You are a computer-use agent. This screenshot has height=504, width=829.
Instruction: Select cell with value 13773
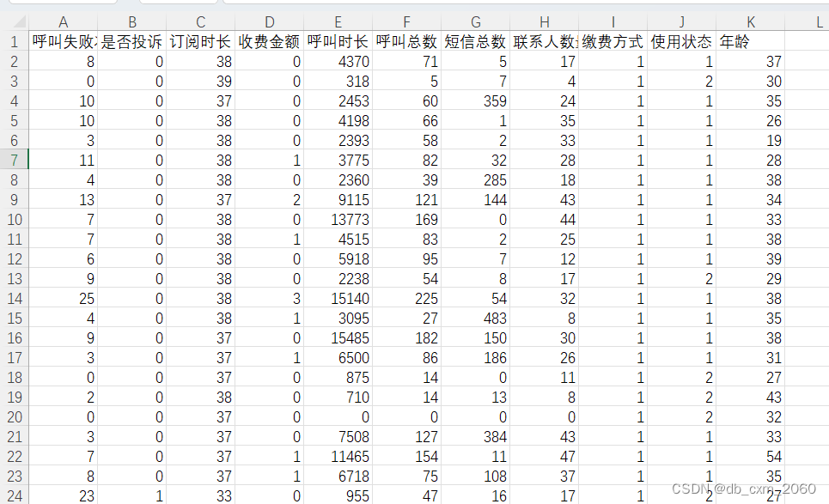pos(338,219)
